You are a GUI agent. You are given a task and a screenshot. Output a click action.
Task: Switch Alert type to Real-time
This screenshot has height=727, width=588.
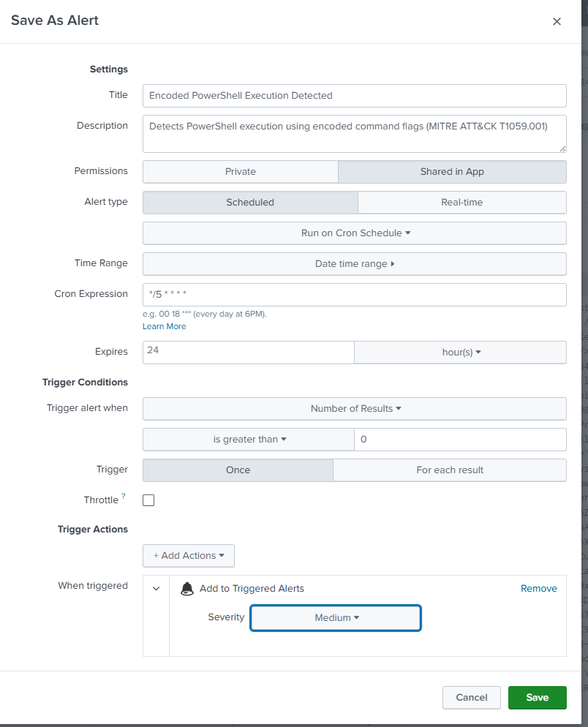(461, 202)
